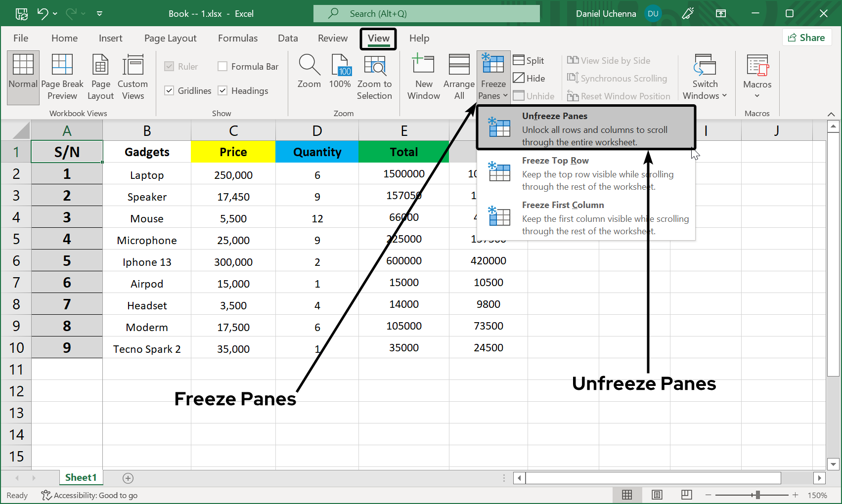Click inside the Search box
Viewport: 842px width, 504px height.
point(427,13)
